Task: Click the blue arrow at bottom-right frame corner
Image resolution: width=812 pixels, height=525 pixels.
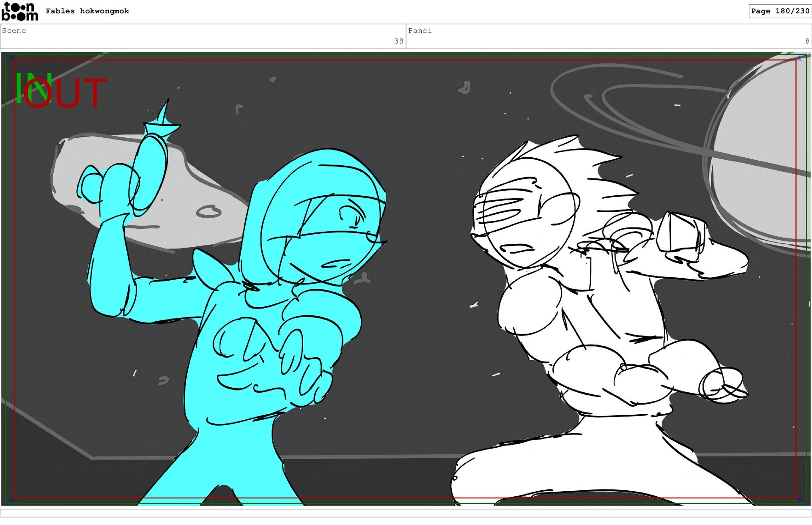Action: point(801,500)
